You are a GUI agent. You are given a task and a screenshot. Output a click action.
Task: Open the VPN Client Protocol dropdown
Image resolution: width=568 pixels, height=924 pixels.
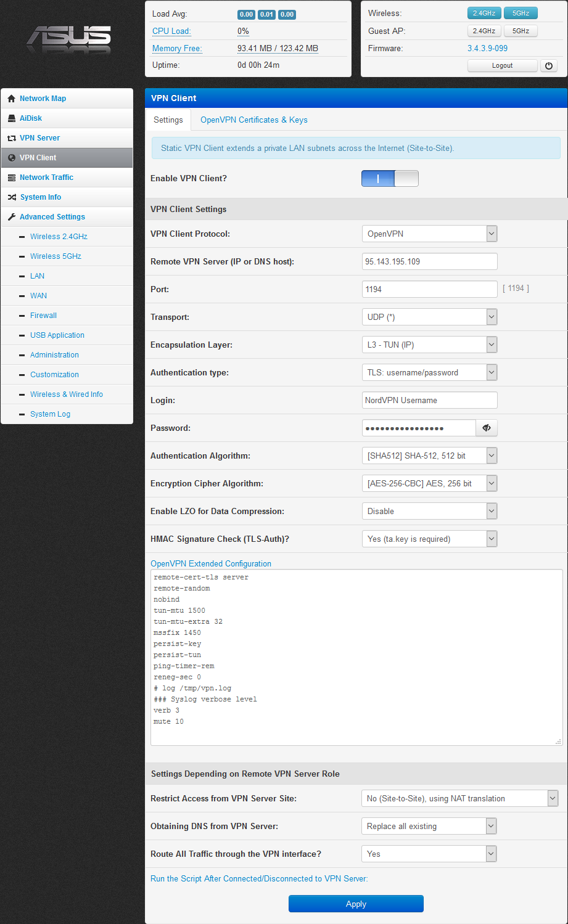(429, 234)
